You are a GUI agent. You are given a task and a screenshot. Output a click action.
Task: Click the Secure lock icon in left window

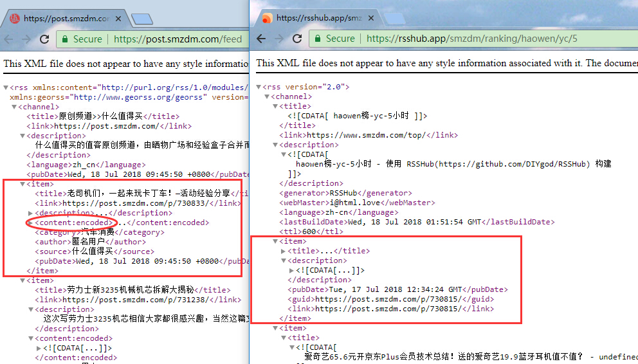tap(65, 39)
